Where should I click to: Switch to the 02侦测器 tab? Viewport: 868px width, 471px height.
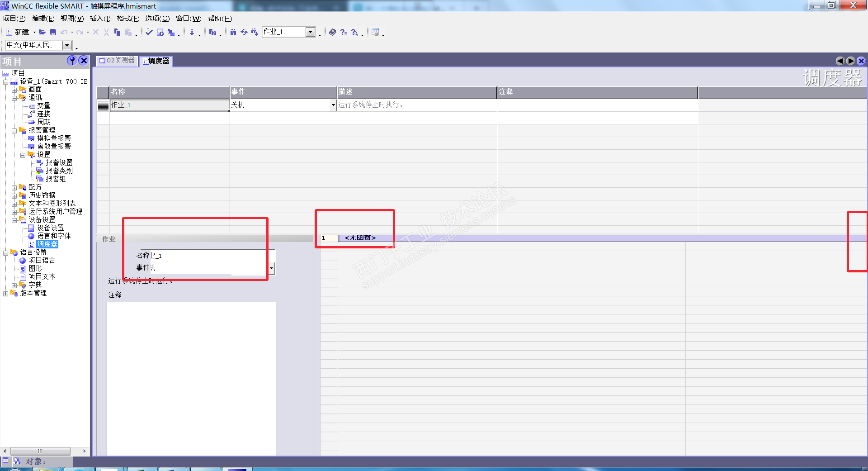tap(117, 61)
